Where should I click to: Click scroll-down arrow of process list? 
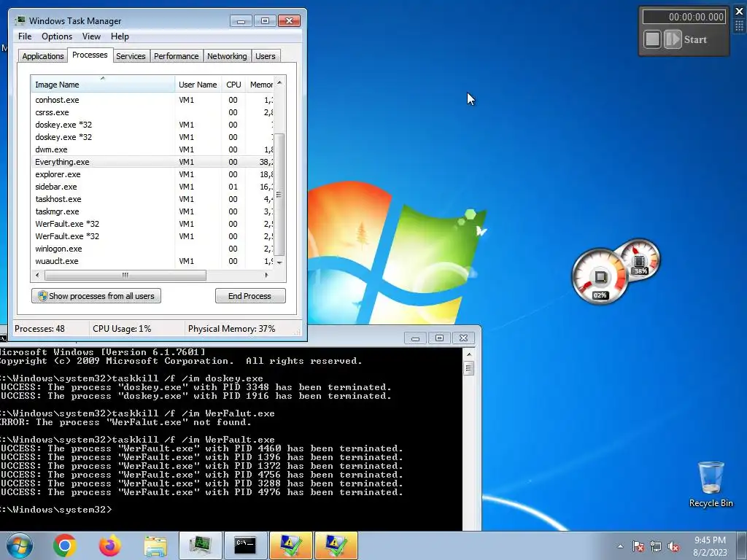click(279, 262)
